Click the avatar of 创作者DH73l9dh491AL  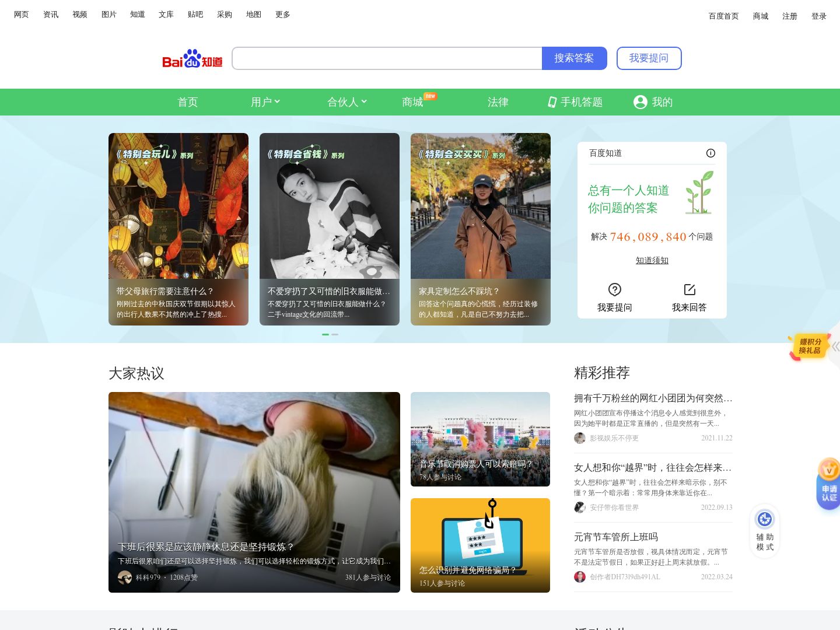(580, 577)
